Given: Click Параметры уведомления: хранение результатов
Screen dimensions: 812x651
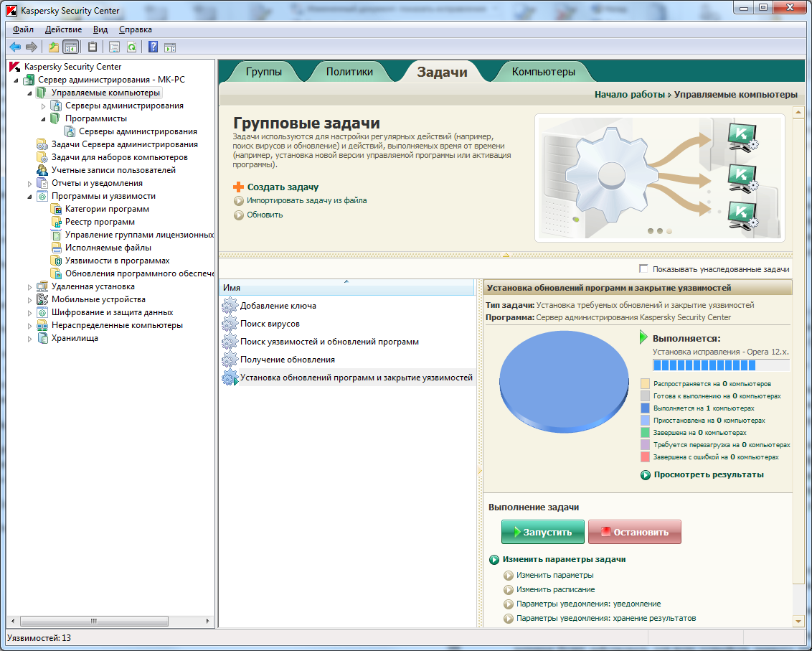Looking at the screenshot, I should pos(606,619).
